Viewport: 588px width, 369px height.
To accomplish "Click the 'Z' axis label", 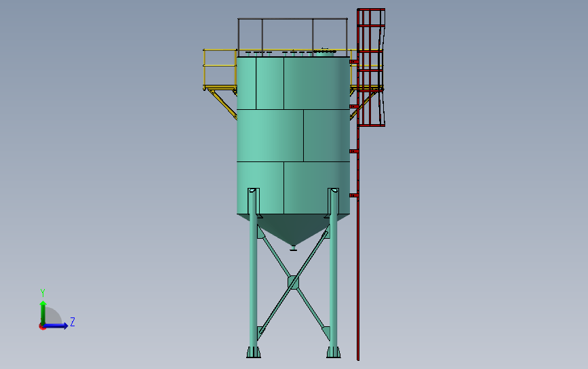I will pyautogui.click(x=73, y=322).
